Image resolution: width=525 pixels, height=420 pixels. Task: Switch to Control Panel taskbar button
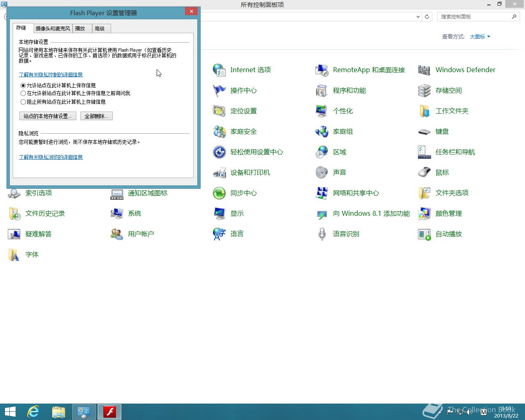click(84, 412)
